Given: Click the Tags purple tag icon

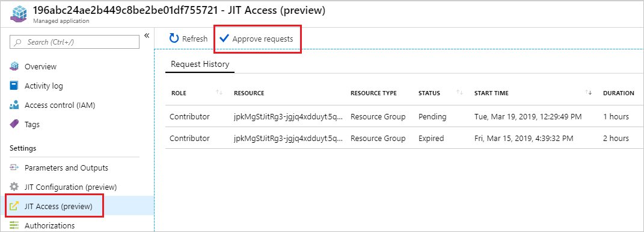Looking at the screenshot, I should click(x=14, y=124).
